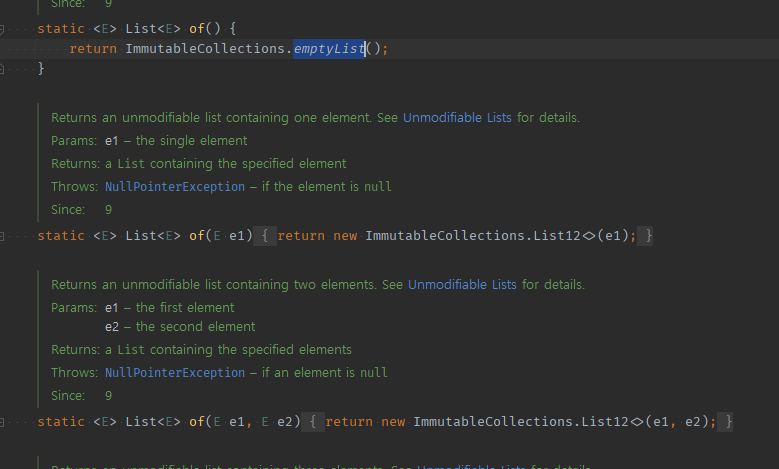Follow NullPointerException link for 'if the element is null'
Viewport: 779px width, 469px height.
[x=175, y=187]
